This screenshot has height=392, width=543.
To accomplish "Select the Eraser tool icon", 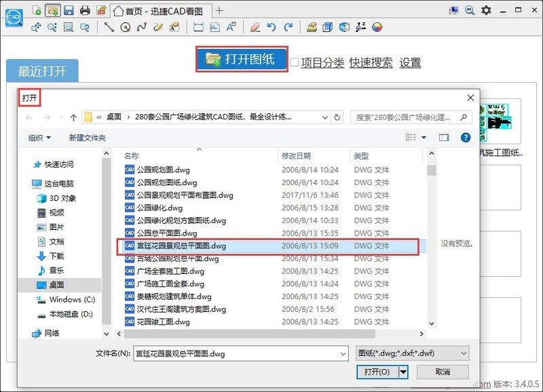I will [x=255, y=27].
